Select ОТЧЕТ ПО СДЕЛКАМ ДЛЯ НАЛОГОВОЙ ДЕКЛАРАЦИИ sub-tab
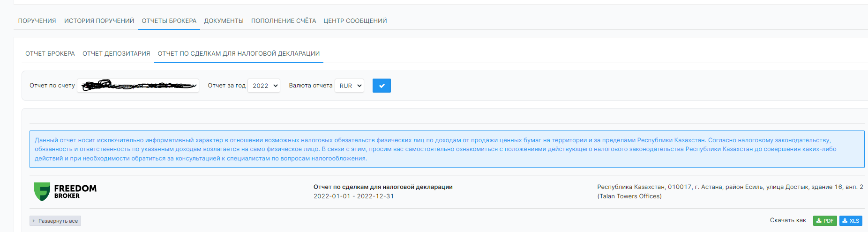 tap(239, 54)
